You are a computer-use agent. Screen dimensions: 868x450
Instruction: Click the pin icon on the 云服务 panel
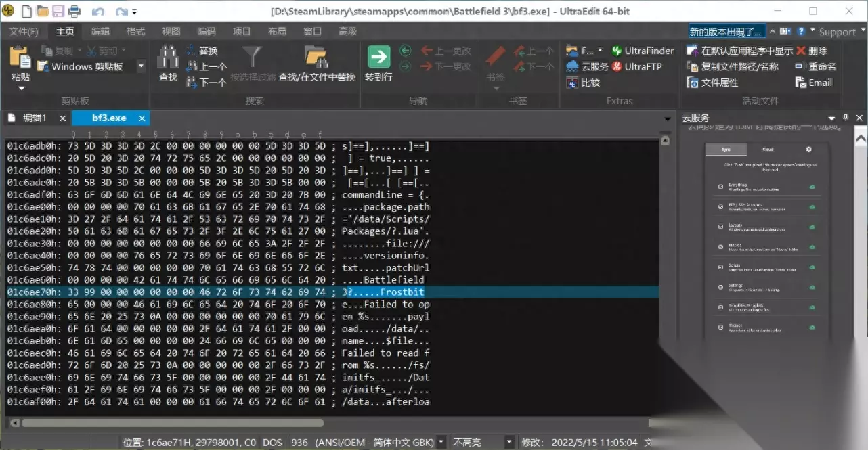pos(846,118)
